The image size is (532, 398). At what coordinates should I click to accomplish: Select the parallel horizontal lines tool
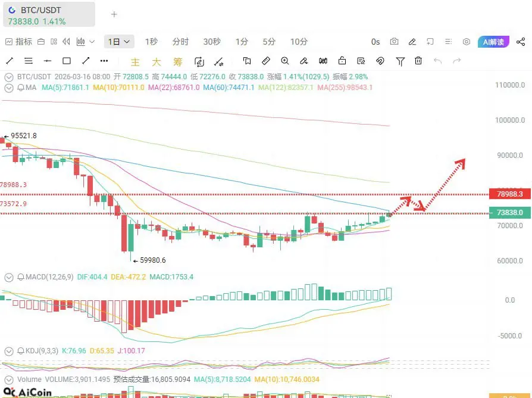pyautogui.click(x=29, y=61)
